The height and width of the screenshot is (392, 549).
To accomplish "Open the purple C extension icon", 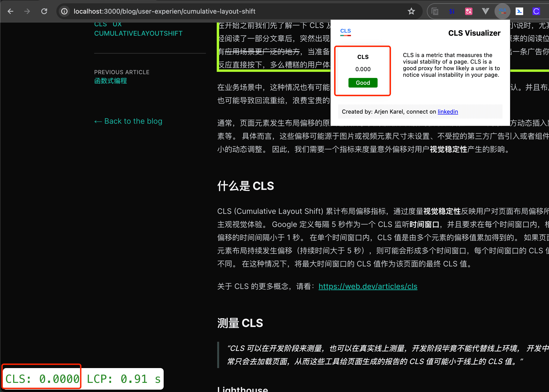I will pos(536,11).
